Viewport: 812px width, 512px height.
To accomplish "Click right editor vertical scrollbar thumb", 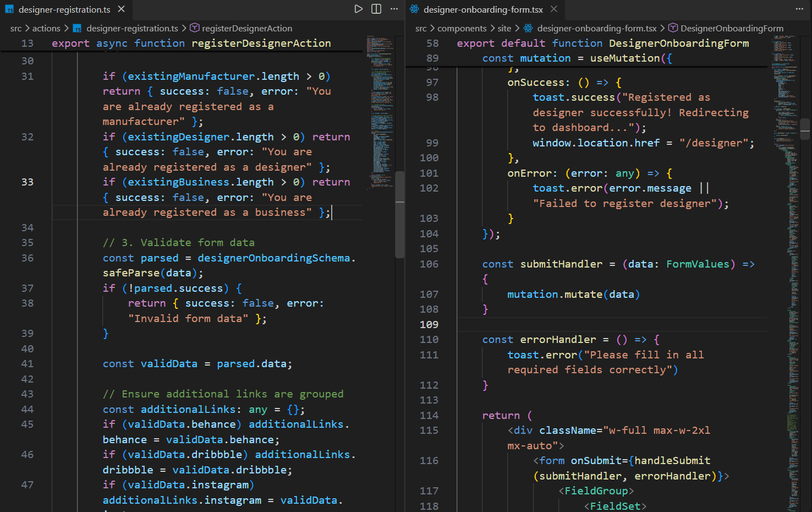I will pyautogui.click(x=805, y=129).
